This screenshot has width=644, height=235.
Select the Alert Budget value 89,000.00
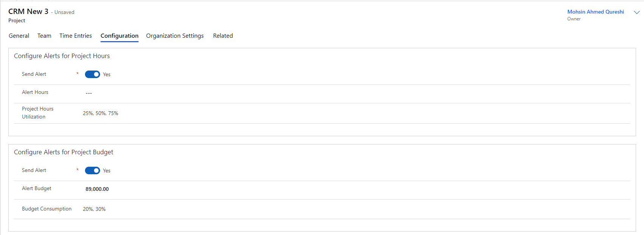[x=97, y=189]
